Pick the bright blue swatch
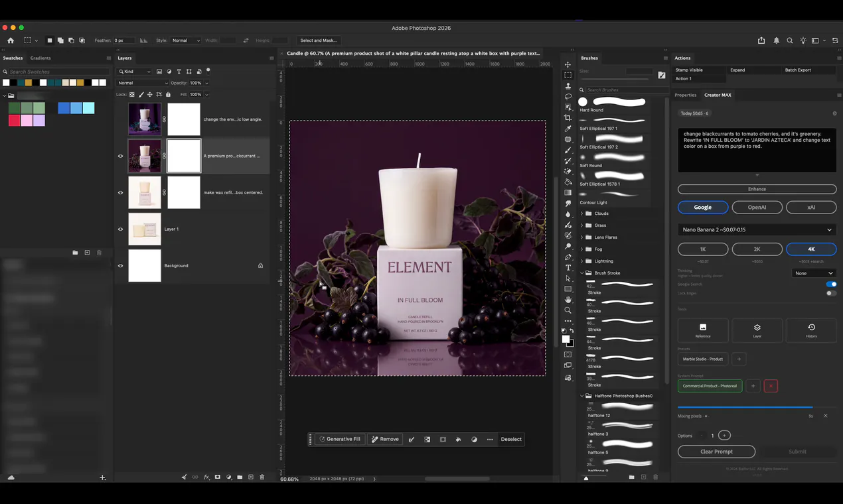This screenshot has width=843, height=504. 64,108
